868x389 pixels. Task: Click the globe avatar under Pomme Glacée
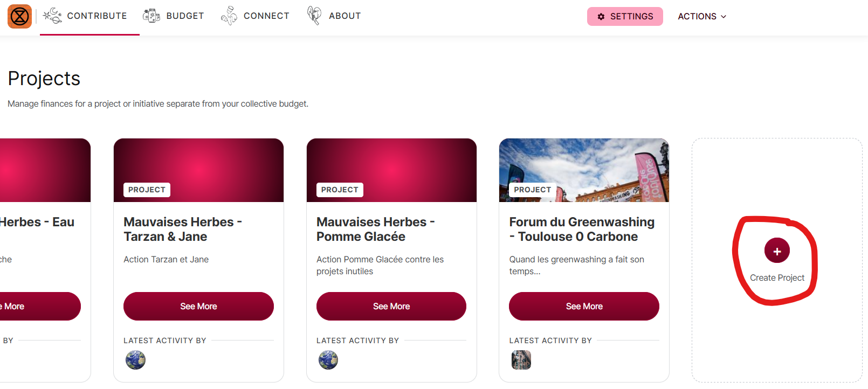(x=328, y=360)
